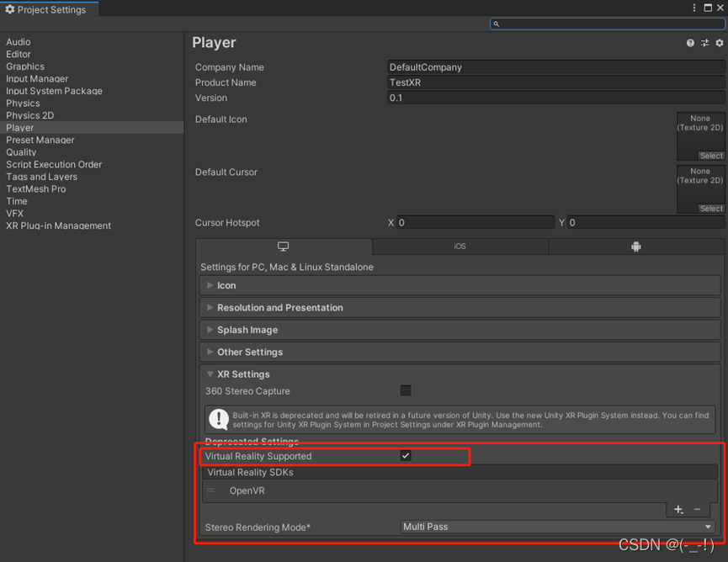
Task: Expand the Other Settings section
Action: tap(249, 352)
